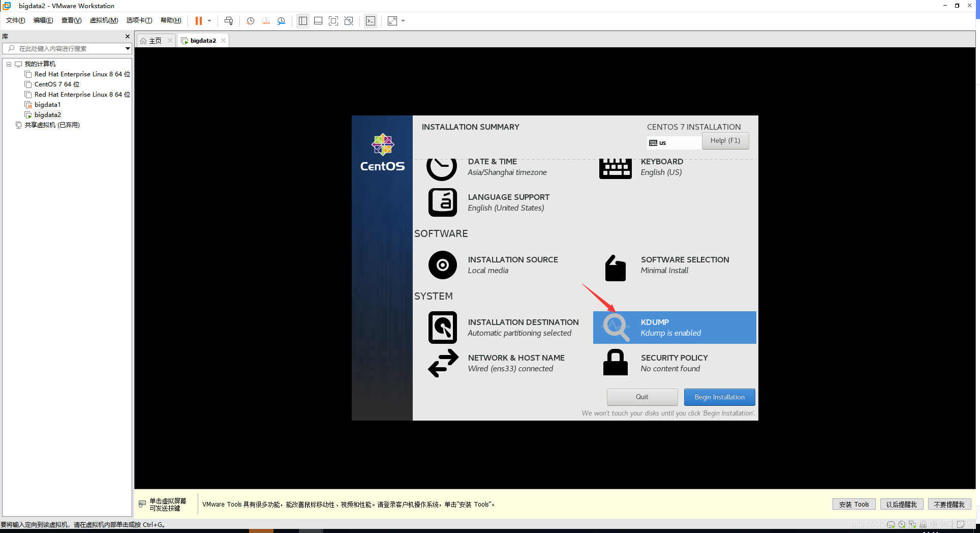Click the 以后提醒我 button
This screenshot has height=533, width=980.
point(902,505)
